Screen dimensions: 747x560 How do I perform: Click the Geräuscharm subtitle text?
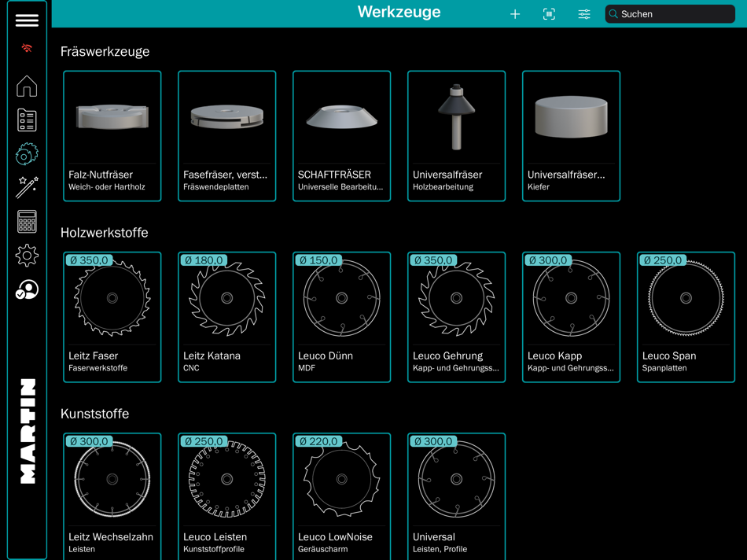pos(323,549)
